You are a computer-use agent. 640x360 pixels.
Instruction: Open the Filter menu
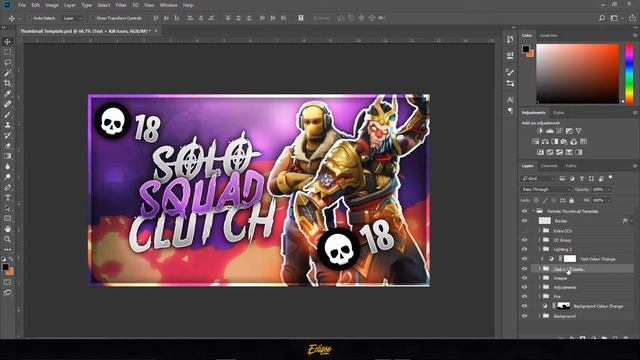point(121,5)
